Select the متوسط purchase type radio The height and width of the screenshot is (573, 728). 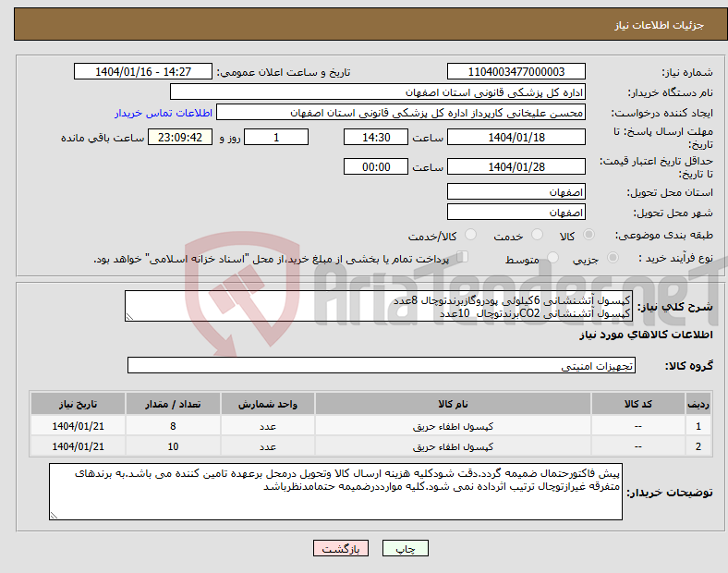click(x=552, y=258)
